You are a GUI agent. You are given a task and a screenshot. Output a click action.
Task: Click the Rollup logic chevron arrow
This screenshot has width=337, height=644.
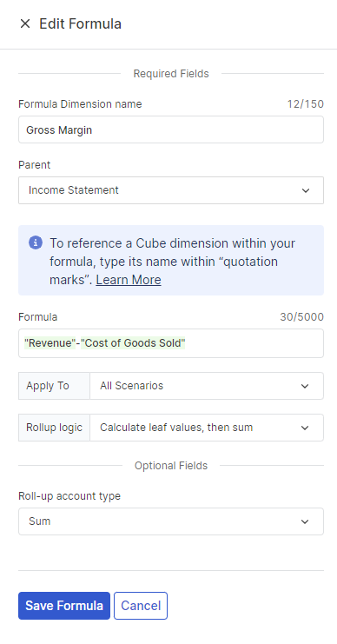[x=305, y=428]
